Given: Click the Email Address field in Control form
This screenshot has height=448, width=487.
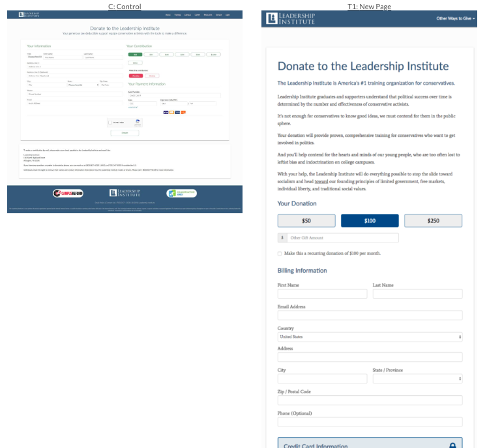Looking at the screenshot, I should [75, 103].
